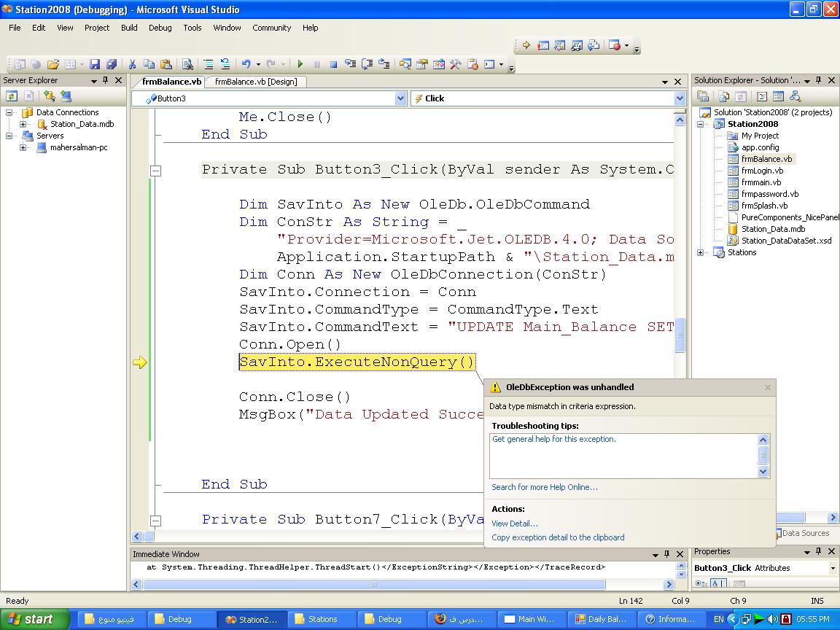Click the Save floppy disk toolbar icon
This screenshot has width=840, height=630.
point(95,64)
